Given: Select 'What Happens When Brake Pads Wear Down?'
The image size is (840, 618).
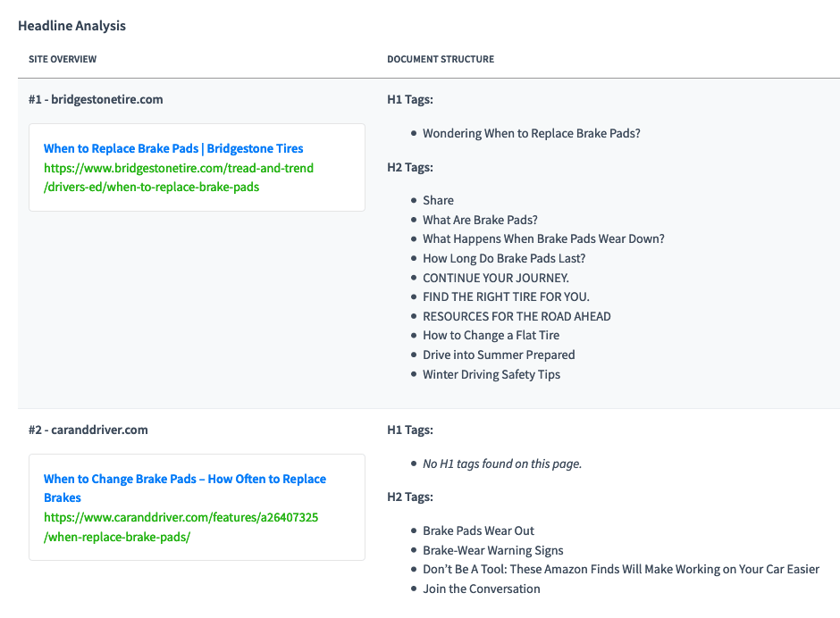Looking at the screenshot, I should pos(543,238).
